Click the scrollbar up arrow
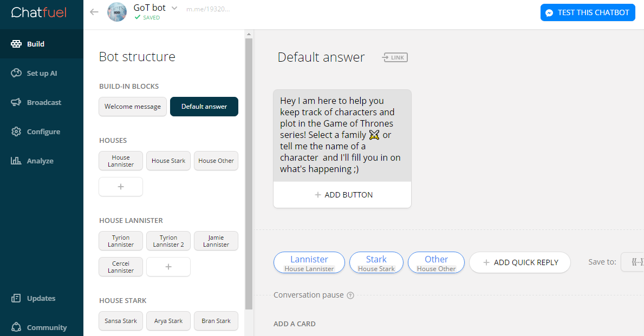The width and height of the screenshot is (644, 336). pyautogui.click(x=249, y=34)
